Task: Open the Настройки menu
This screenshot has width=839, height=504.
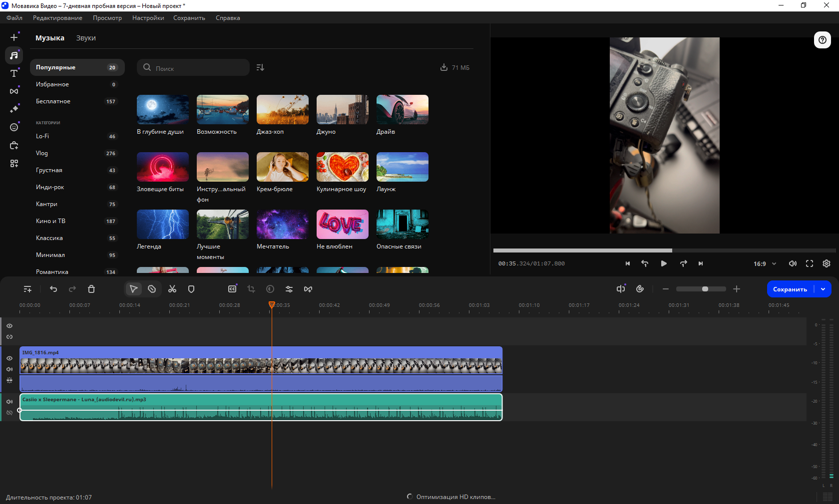Action: [x=148, y=18]
